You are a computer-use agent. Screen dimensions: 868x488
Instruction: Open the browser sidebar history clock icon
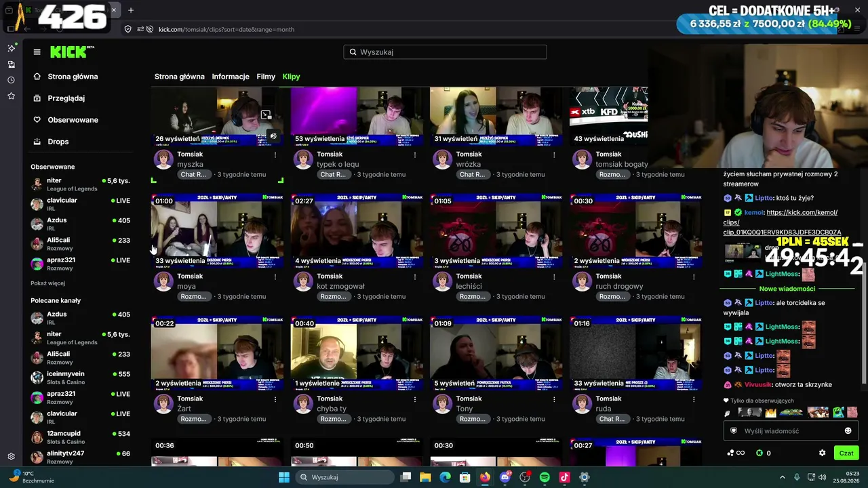click(x=11, y=80)
